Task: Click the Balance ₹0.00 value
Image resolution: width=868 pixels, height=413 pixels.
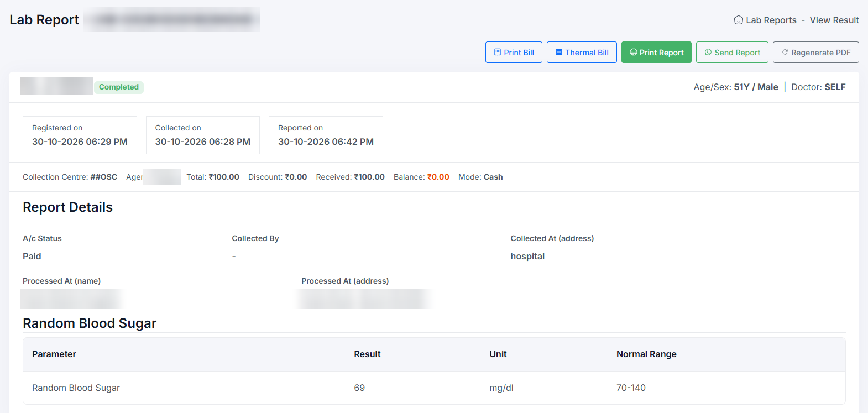Action: [x=438, y=177]
